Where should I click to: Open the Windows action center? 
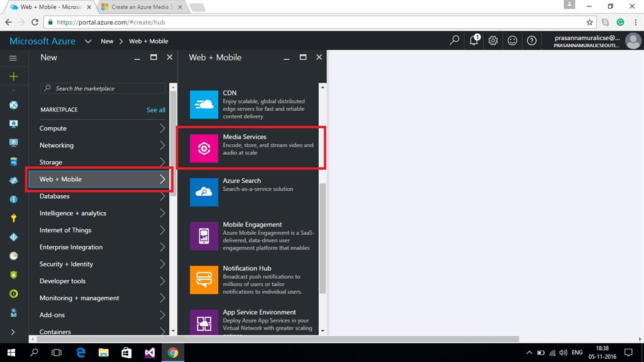click(628, 353)
